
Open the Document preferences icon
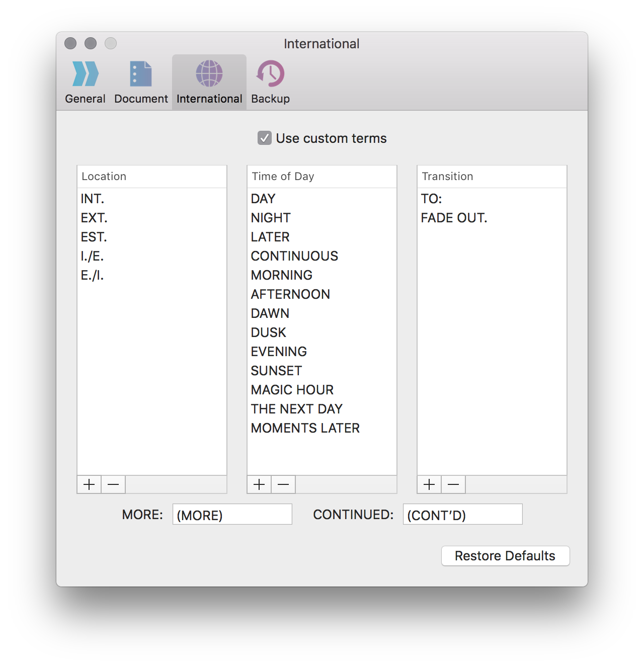pyautogui.click(x=140, y=73)
